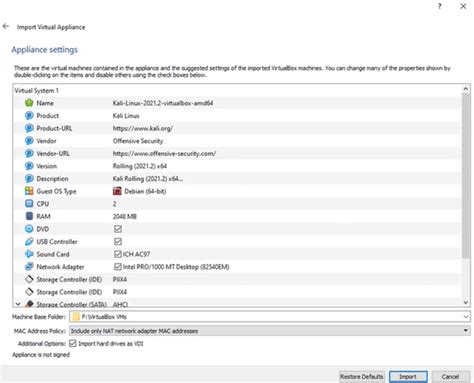Click the second Storage Controller (IDE) icon
The image size is (474, 383).
(x=29, y=292)
